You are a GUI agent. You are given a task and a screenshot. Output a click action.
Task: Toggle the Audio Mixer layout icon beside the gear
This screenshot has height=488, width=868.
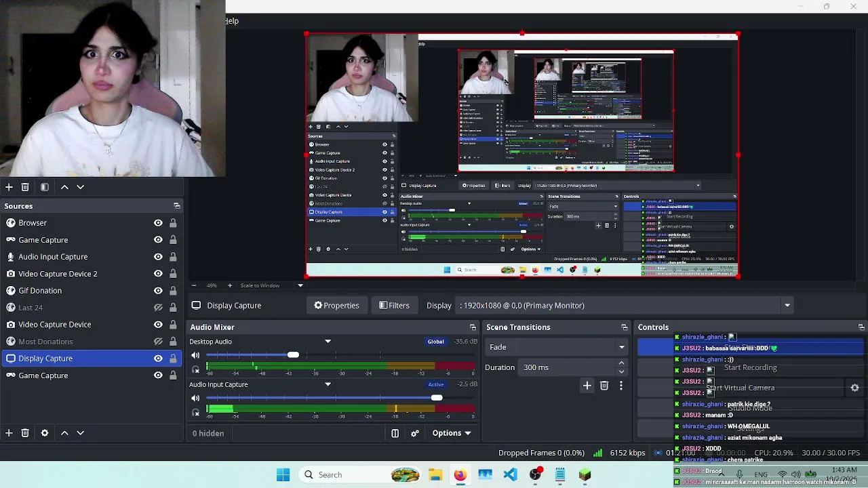click(395, 433)
